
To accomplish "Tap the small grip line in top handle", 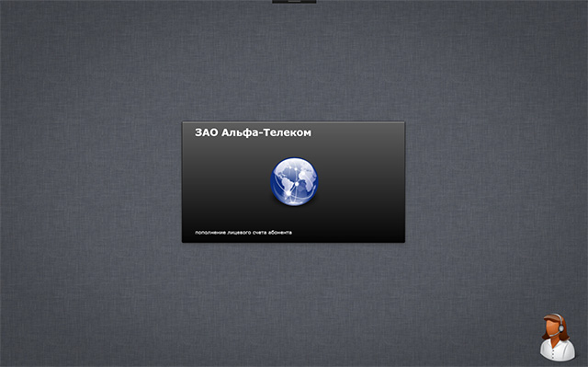I will point(294,2).
